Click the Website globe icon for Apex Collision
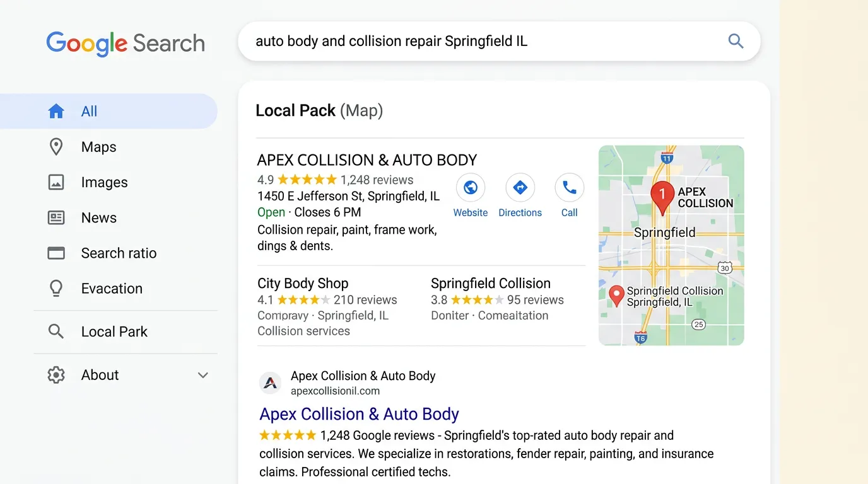The image size is (868, 484). (x=471, y=188)
